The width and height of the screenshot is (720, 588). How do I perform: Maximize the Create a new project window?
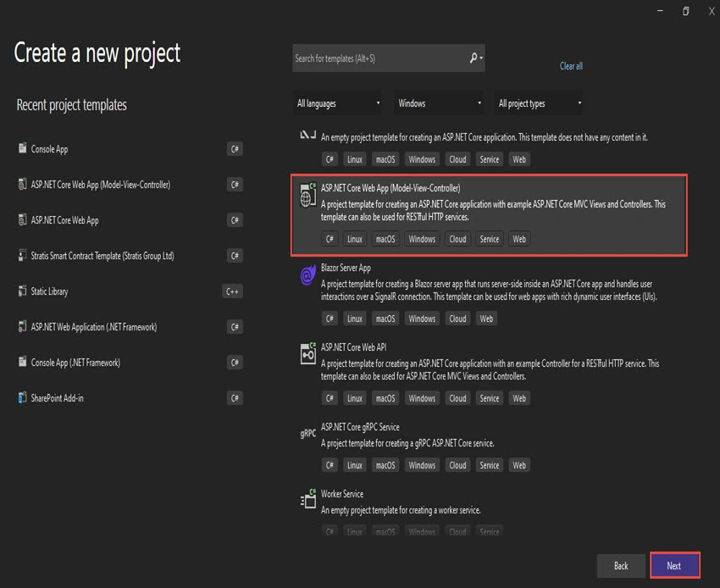point(685,11)
